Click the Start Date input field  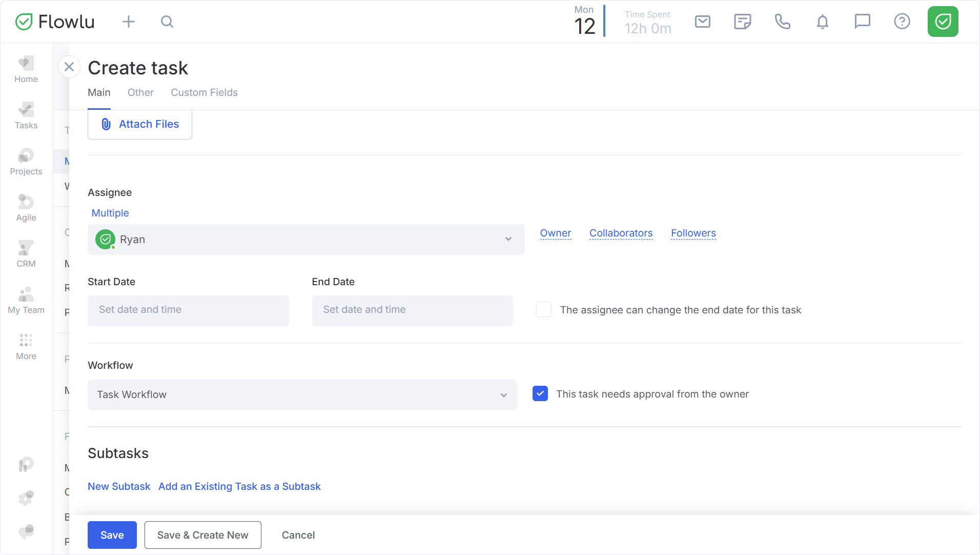point(188,310)
